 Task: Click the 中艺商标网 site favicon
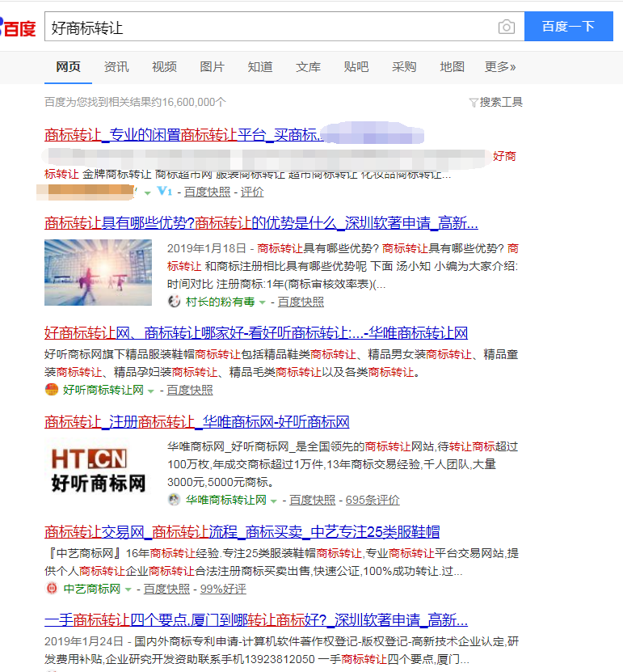(x=52, y=589)
